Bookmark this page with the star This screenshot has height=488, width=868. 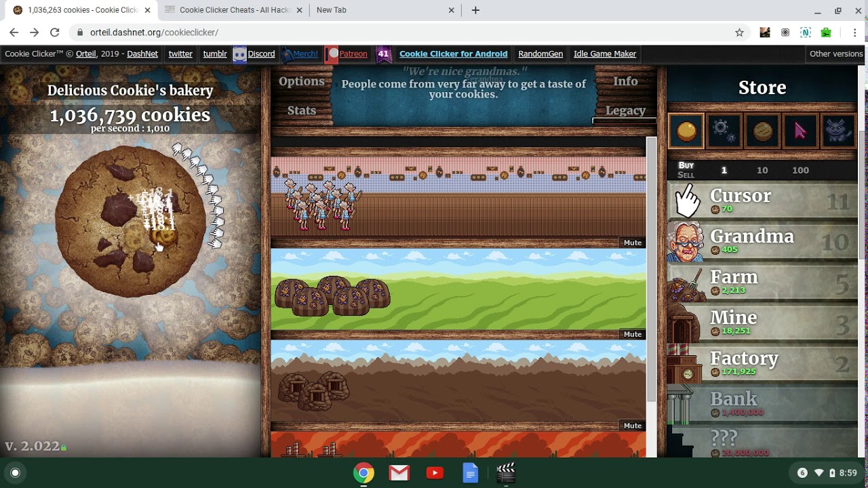(739, 32)
